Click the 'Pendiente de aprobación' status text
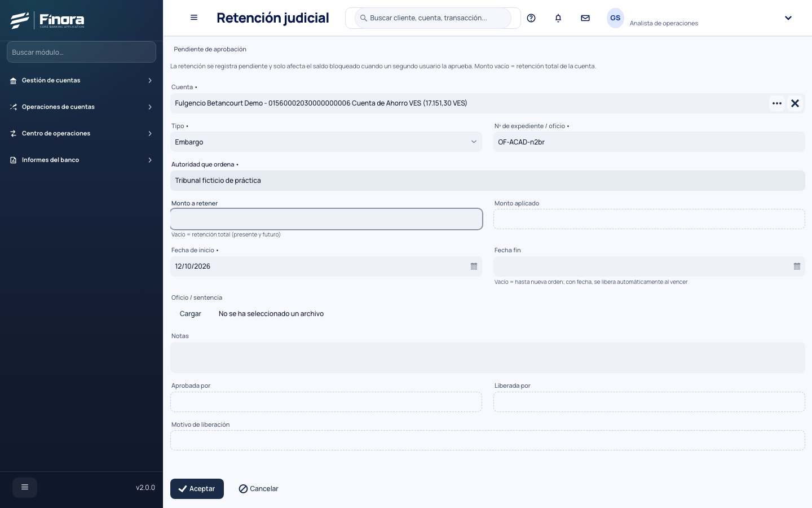The height and width of the screenshot is (508, 812). tap(210, 50)
